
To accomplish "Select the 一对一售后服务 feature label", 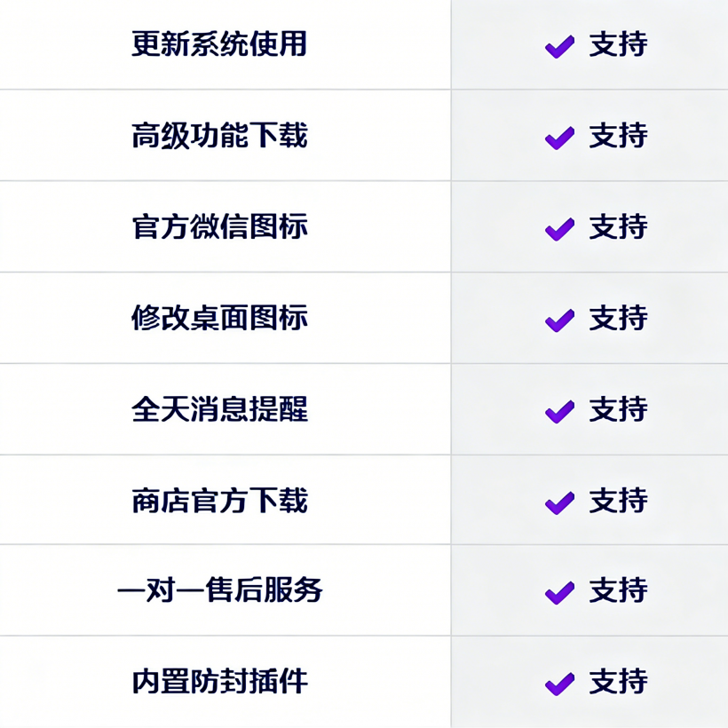I will point(219,590).
